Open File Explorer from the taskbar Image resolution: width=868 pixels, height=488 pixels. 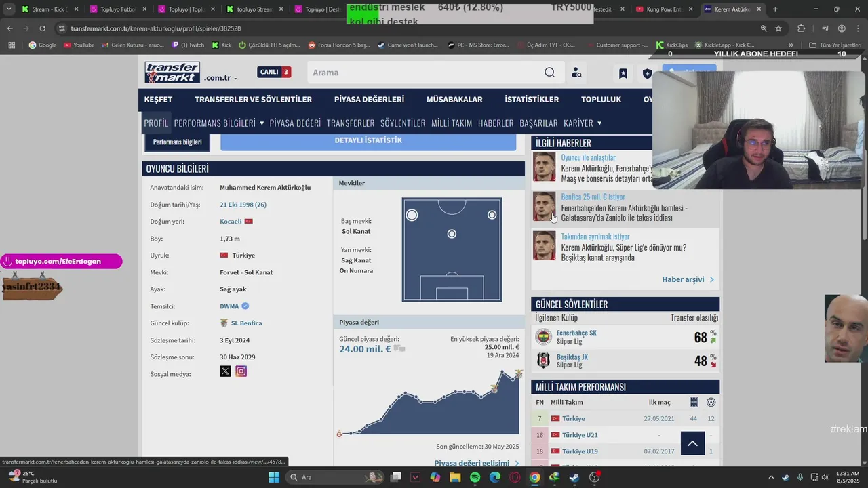click(455, 477)
